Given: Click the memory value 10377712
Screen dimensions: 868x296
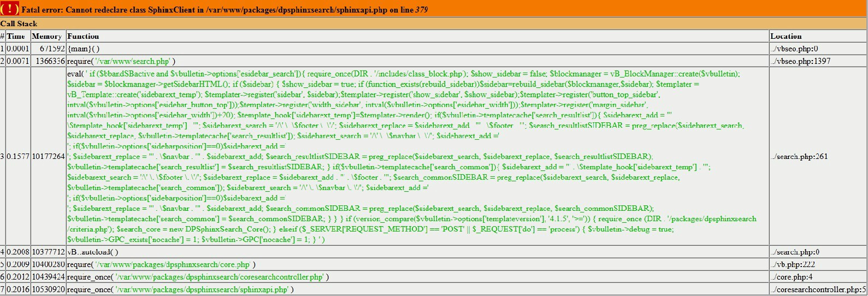Looking at the screenshot, I should [48, 252].
